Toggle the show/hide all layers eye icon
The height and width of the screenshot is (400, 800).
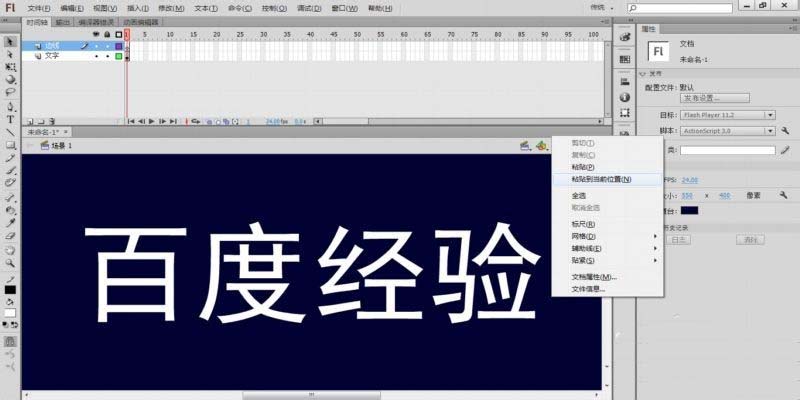click(x=96, y=34)
